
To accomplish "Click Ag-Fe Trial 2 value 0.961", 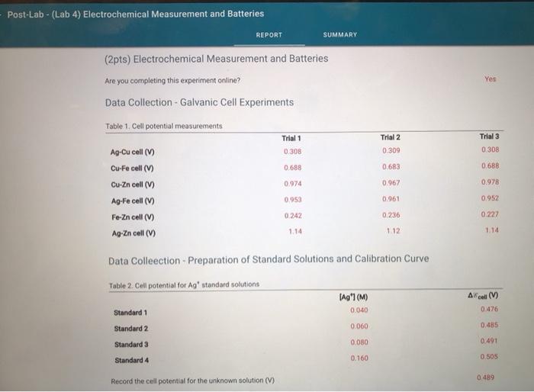I will coord(391,198).
